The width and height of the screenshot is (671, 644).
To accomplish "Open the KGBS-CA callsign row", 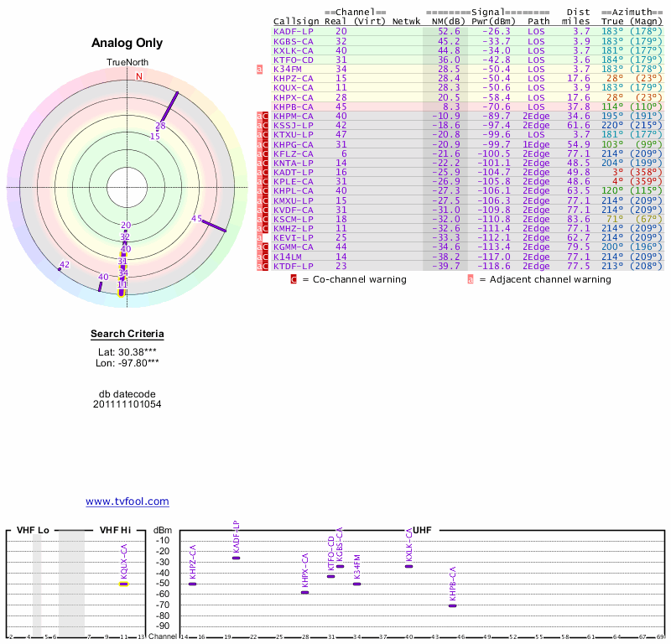I will point(294,40).
